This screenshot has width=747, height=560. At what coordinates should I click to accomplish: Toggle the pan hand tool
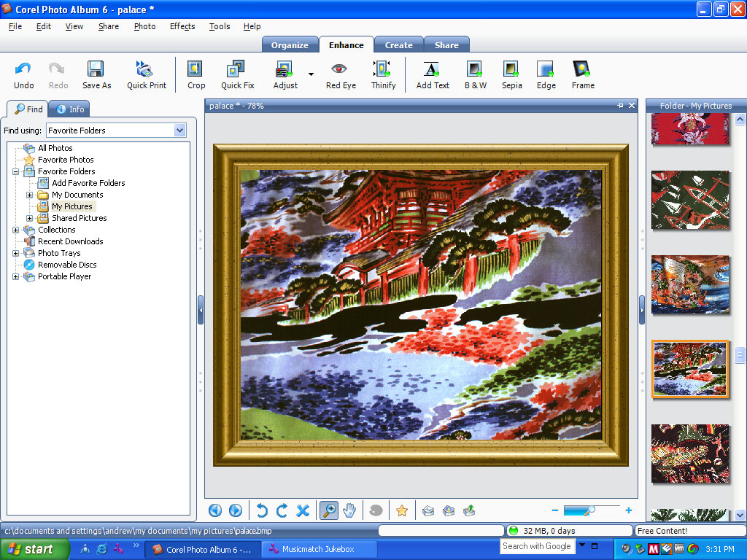pos(350,511)
